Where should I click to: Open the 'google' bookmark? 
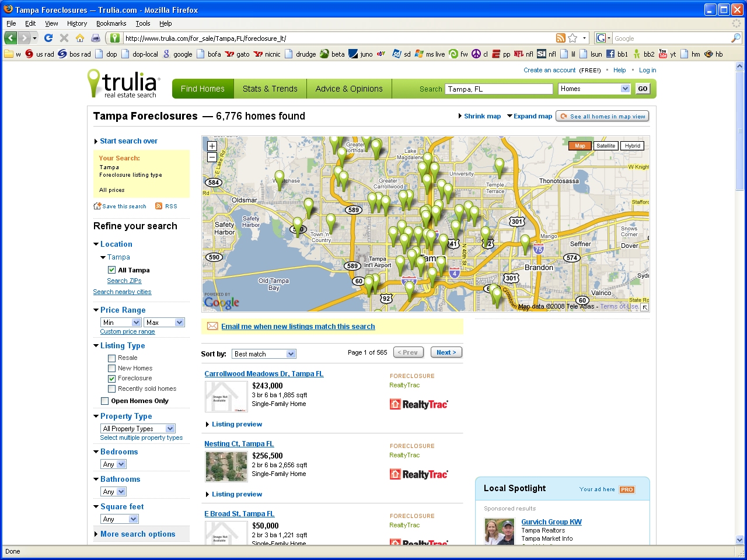coord(177,54)
